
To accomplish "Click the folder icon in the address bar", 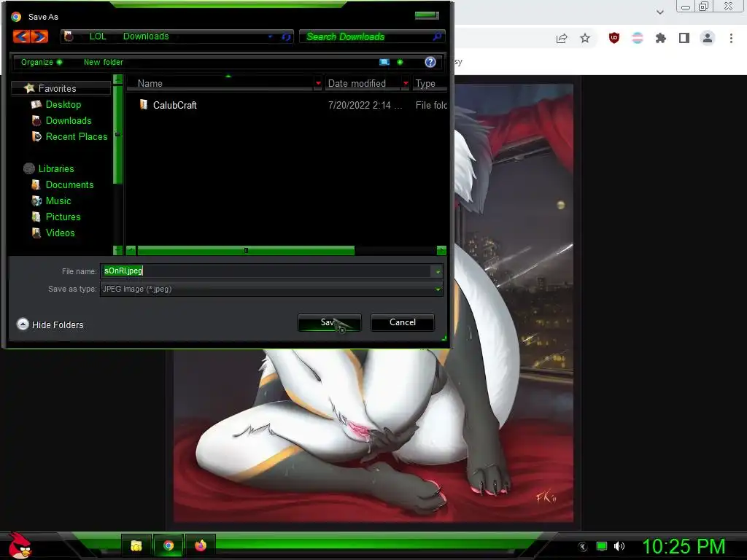I will point(69,36).
